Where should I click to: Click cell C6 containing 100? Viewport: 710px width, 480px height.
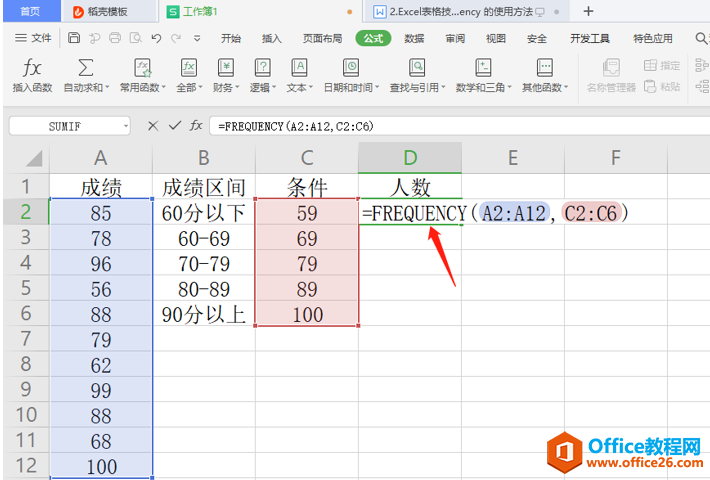coord(307,314)
